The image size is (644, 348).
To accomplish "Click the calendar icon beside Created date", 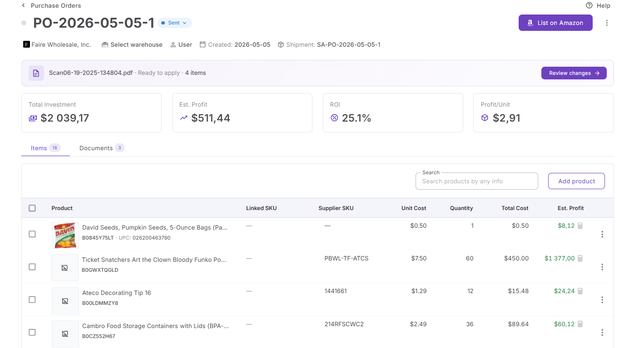I will (x=203, y=44).
